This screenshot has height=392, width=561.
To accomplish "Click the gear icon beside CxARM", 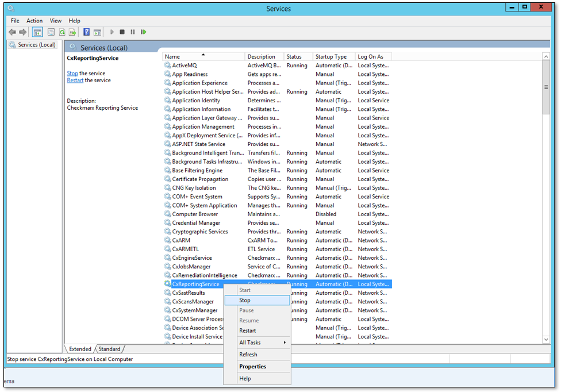I will tap(167, 240).
